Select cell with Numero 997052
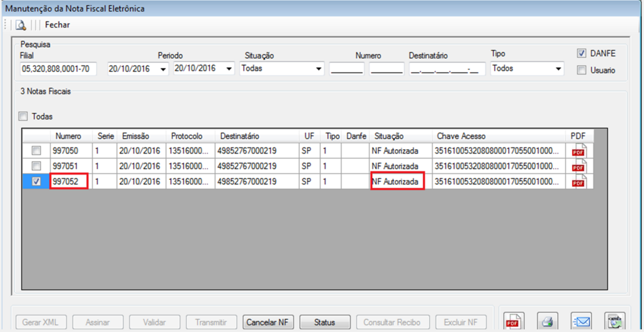Screen dimensions: 644x332 (x=71, y=181)
